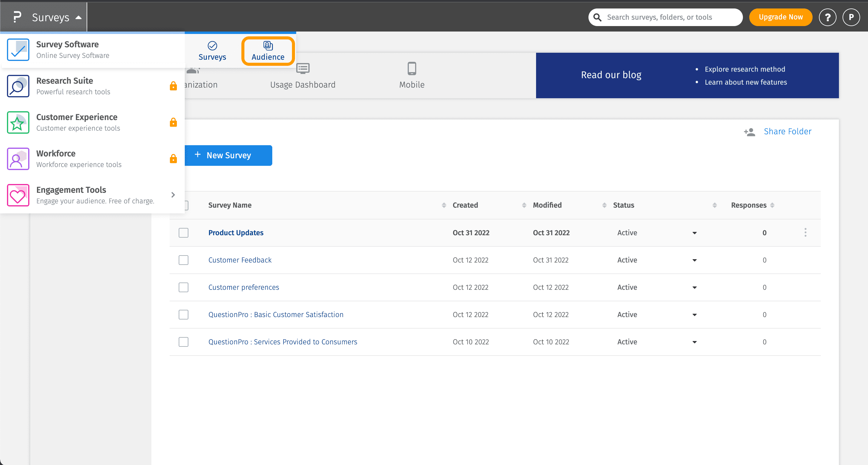Image resolution: width=868 pixels, height=465 pixels.
Task: Click the profile avatar P icon
Action: click(x=851, y=17)
